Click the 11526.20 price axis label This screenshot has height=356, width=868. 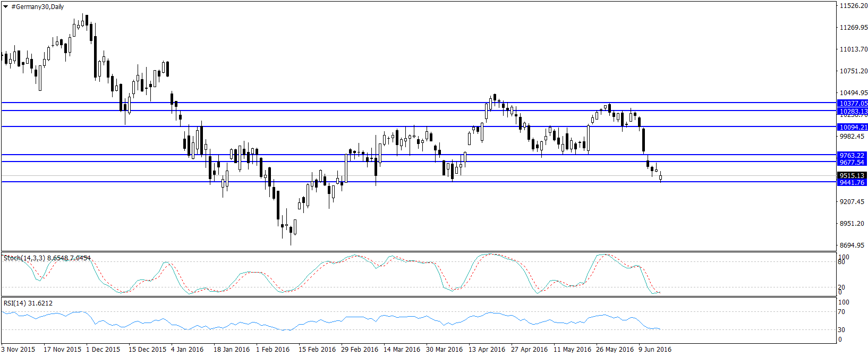click(x=854, y=6)
